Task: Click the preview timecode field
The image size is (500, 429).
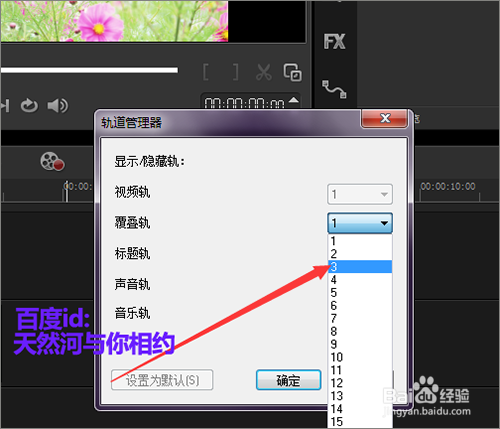Action: 244,103
